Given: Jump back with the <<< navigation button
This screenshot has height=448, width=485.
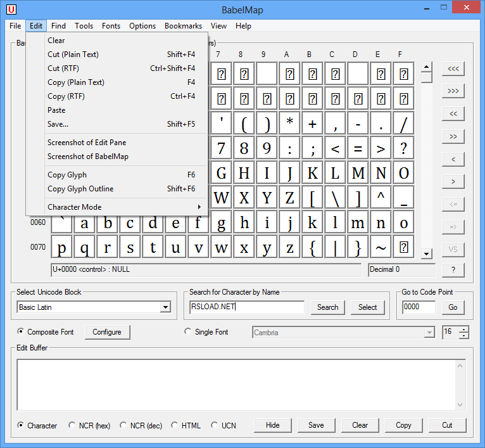Looking at the screenshot, I should click(453, 68).
